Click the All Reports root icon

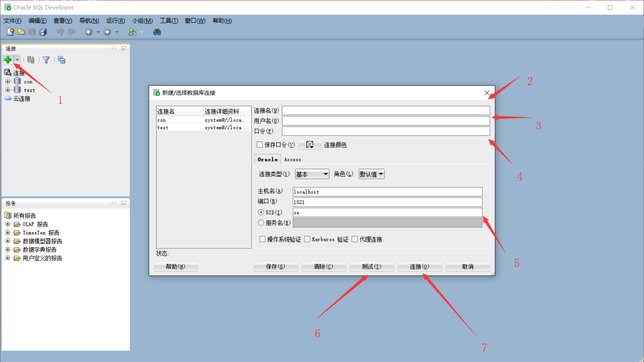click(8, 215)
